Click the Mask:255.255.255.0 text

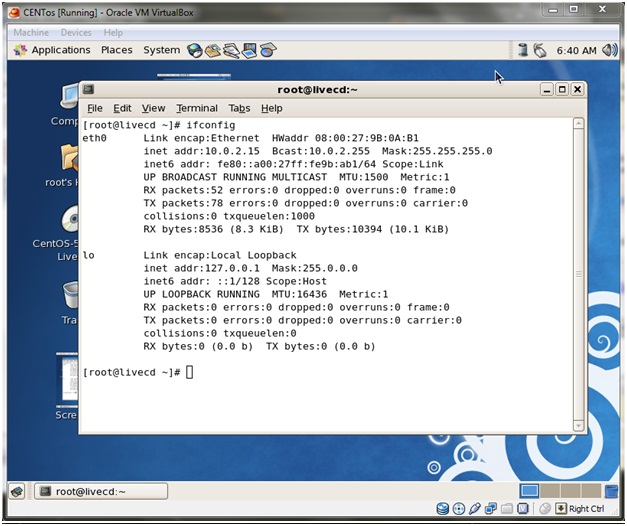tap(437, 151)
